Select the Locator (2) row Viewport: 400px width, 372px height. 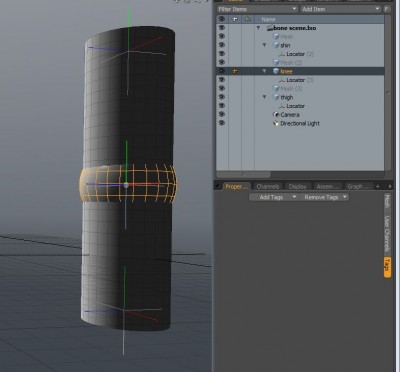[x=300, y=54]
